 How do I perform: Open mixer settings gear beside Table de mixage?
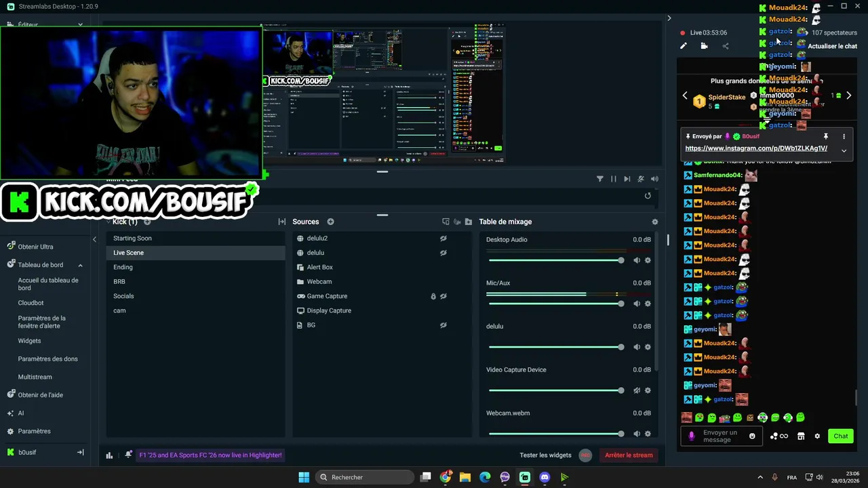tap(654, 222)
